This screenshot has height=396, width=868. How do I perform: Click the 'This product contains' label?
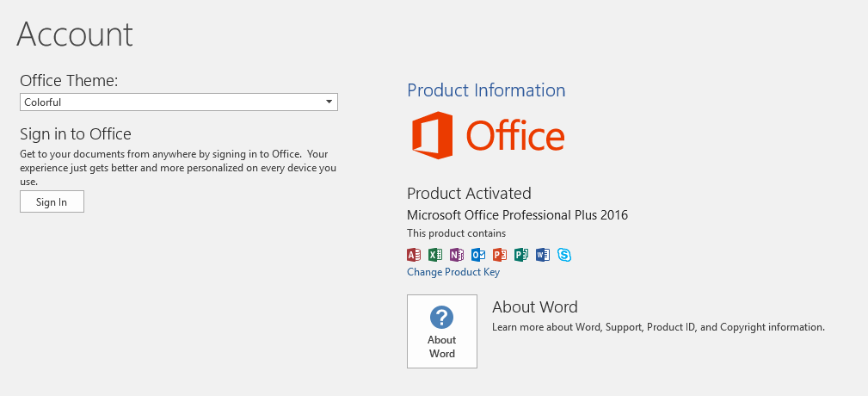click(456, 233)
